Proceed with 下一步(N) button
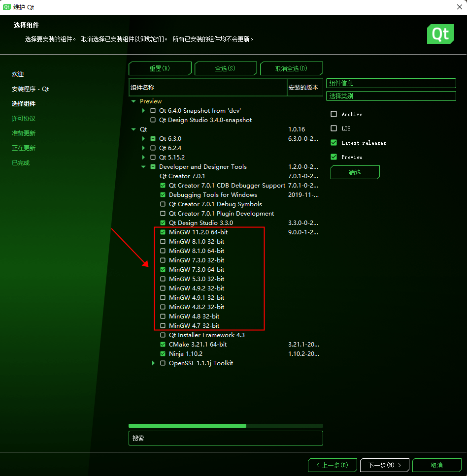Image resolution: width=467 pixels, height=476 pixels. [x=385, y=465]
